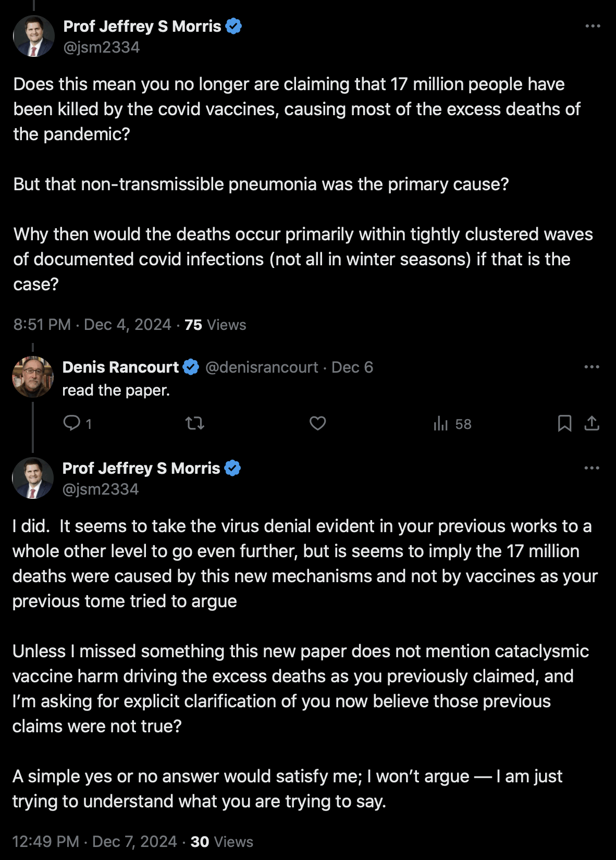The width and height of the screenshot is (616, 860).
Task: Open the 8:51 PM Dec 4, 2024 timestamp
Action: [x=92, y=325]
